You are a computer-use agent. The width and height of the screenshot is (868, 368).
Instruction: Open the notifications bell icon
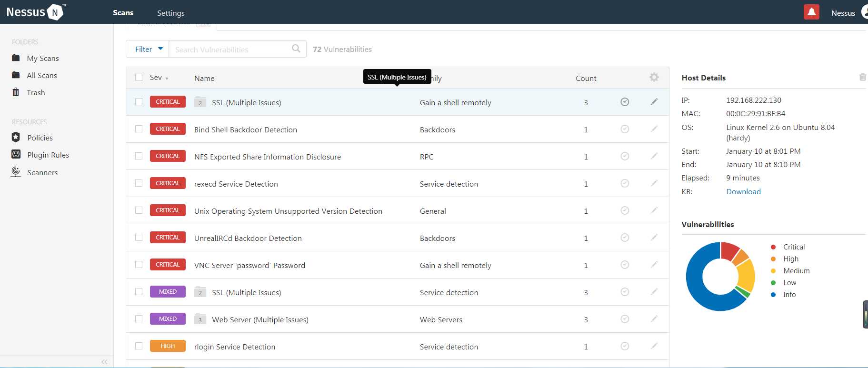[811, 12]
